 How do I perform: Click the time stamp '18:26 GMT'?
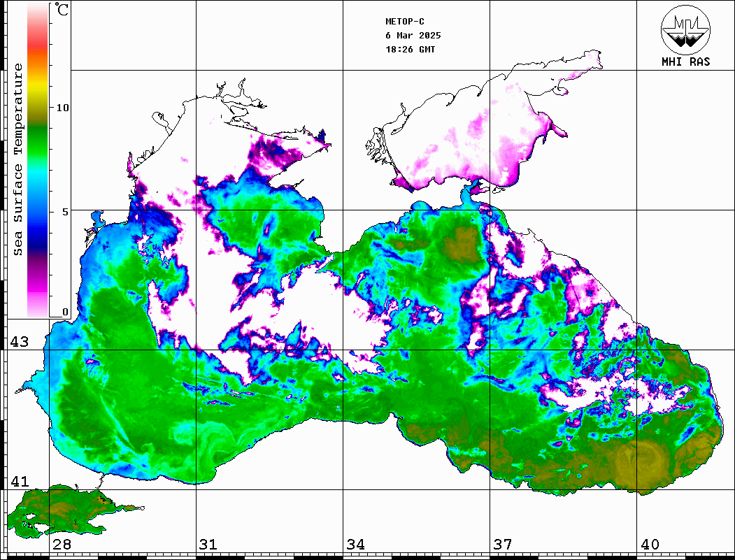(410, 50)
